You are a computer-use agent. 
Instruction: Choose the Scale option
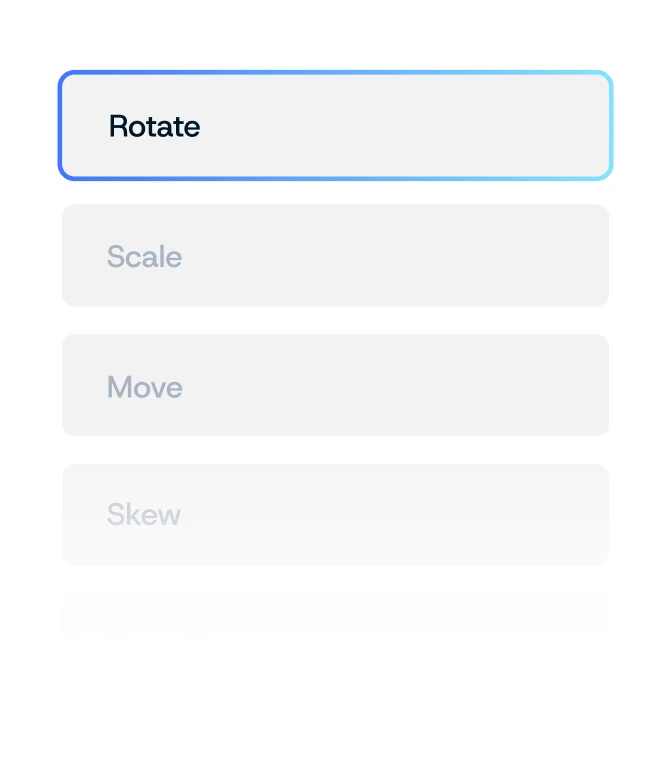[x=335, y=256]
